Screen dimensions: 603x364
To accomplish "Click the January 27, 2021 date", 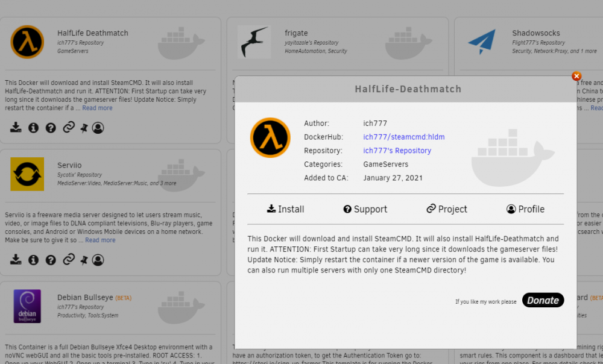I will tap(393, 178).
